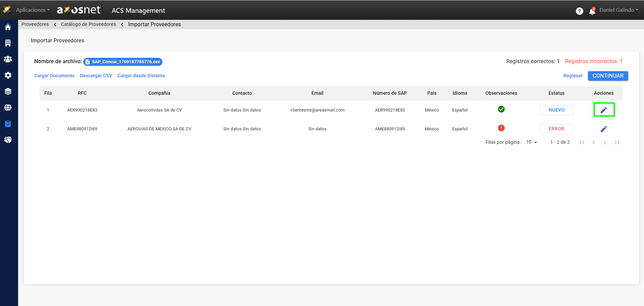Go to Catálogo de Proveedores breadcrumb
Viewport: 644px width, 306px height.
88,24
